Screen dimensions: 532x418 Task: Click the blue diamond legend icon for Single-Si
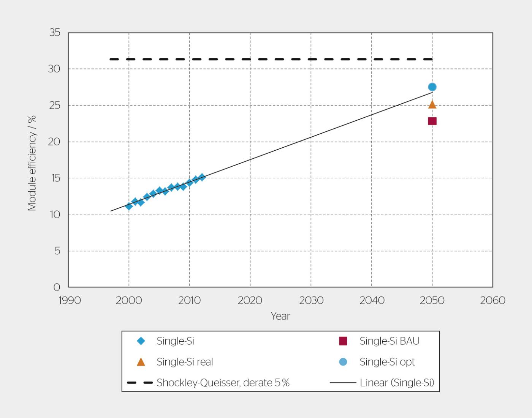[141, 341]
